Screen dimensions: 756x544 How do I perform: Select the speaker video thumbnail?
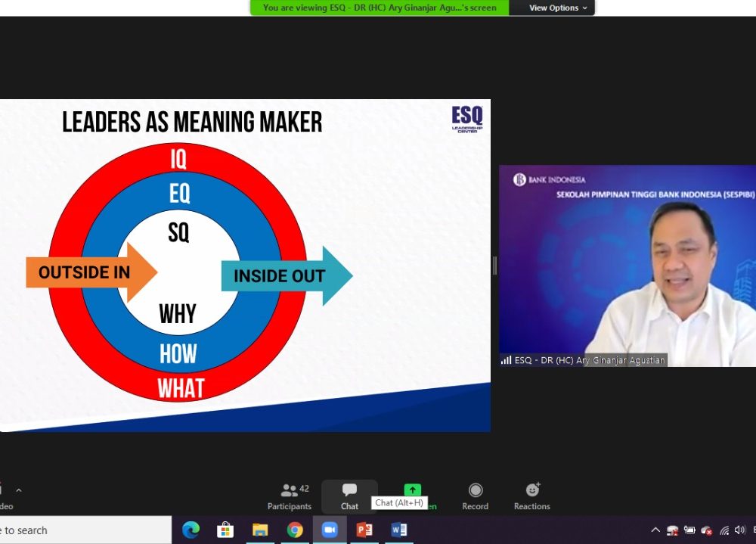coord(627,266)
